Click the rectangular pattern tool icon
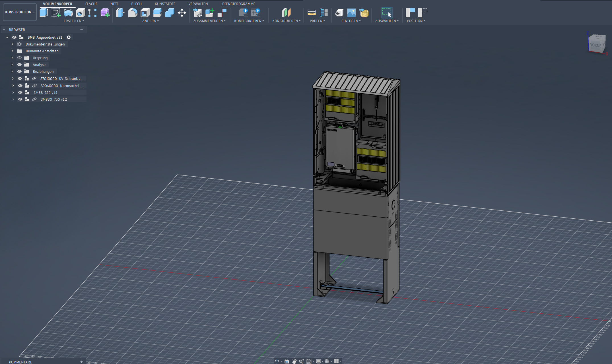Image resolution: width=612 pixels, height=364 pixels. 92,13
